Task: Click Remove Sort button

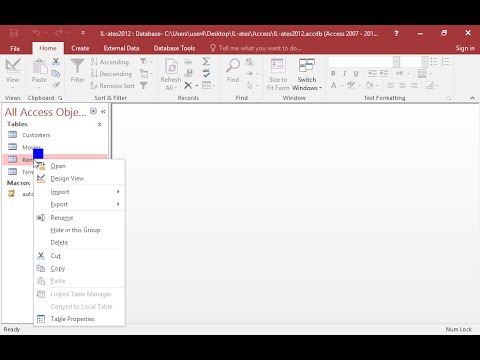Action: click(x=113, y=86)
